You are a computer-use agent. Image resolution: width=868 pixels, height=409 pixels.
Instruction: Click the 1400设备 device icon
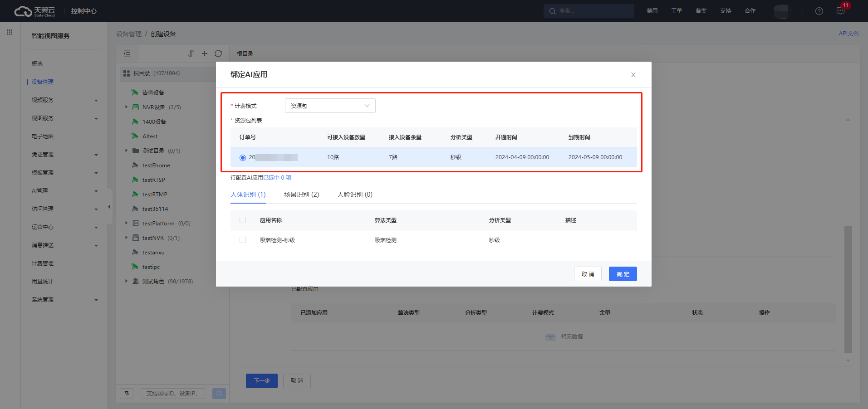click(x=135, y=122)
